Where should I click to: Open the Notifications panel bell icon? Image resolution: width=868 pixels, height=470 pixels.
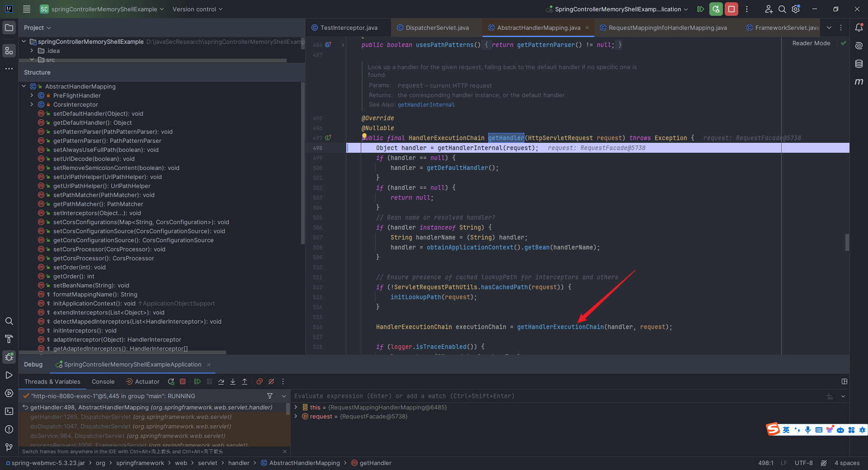(859, 28)
